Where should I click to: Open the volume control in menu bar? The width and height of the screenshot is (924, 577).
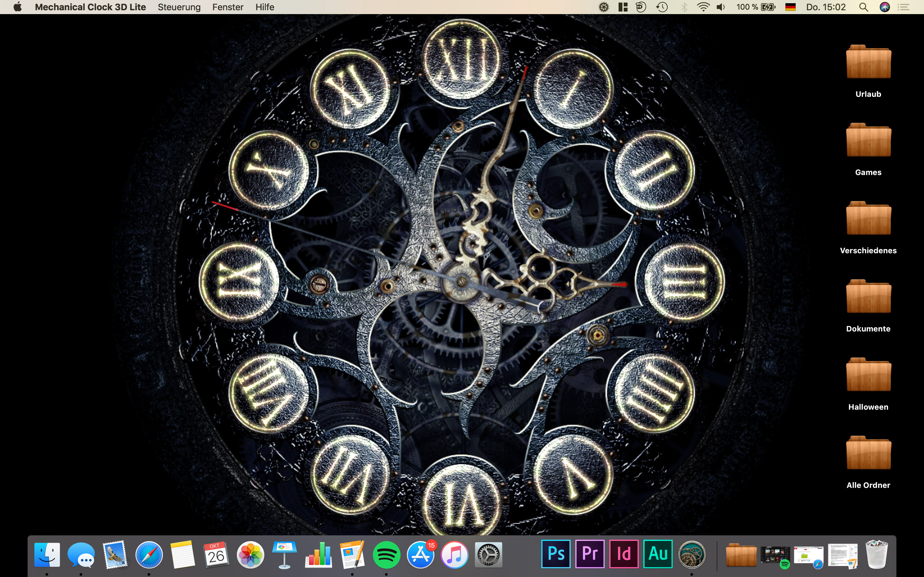(721, 7)
